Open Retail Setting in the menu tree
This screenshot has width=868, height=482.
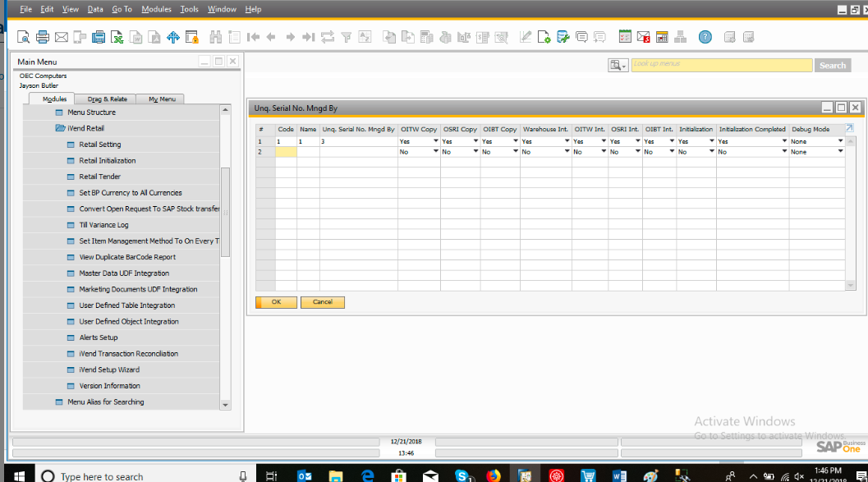point(99,145)
